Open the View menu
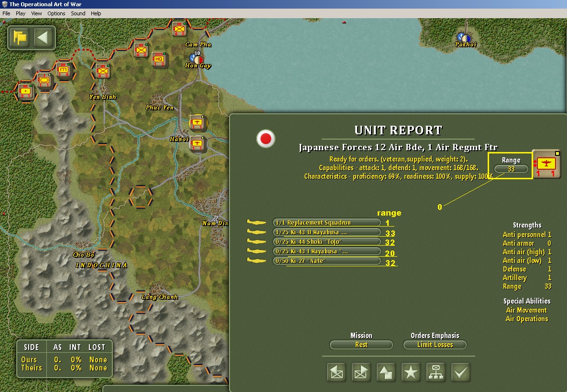This screenshot has height=392, width=567. [36, 13]
